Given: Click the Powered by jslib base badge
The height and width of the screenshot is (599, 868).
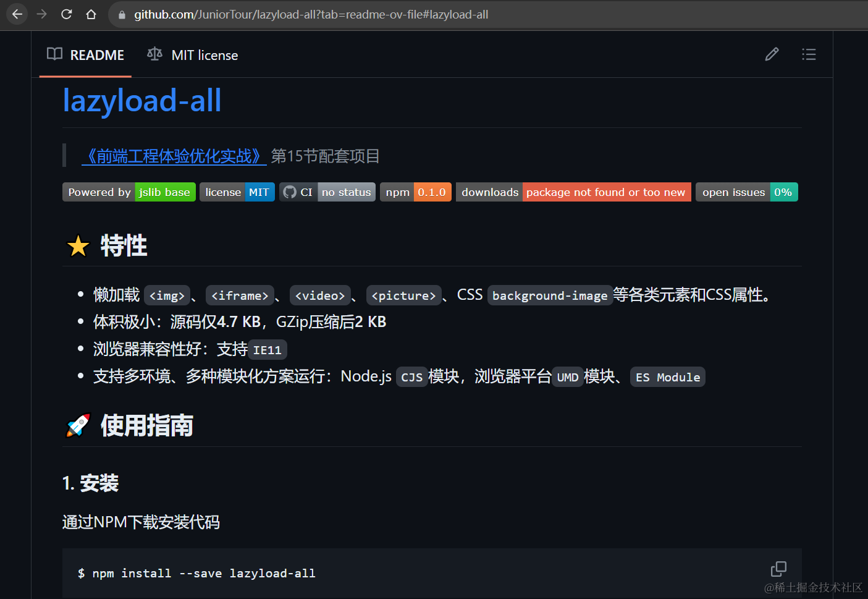Looking at the screenshot, I should pyautogui.click(x=129, y=192).
